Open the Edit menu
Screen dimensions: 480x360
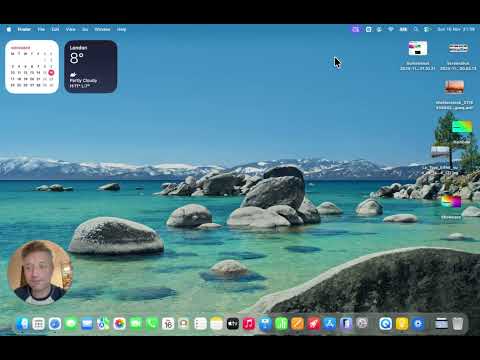pos(55,29)
